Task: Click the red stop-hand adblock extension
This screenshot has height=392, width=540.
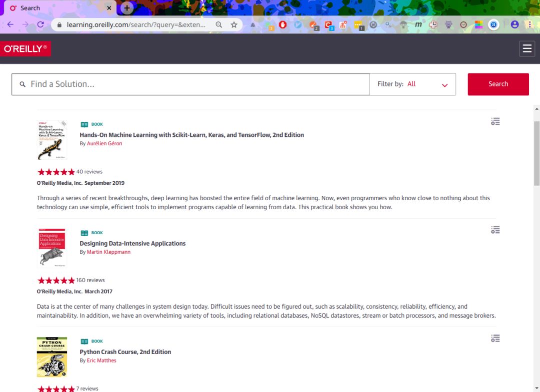Action: [282, 24]
